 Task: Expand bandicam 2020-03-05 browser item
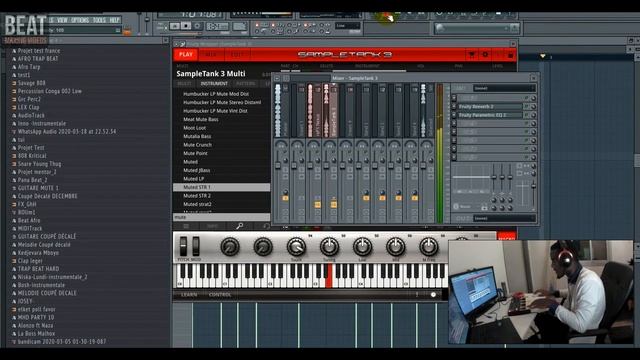coord(14,342)
